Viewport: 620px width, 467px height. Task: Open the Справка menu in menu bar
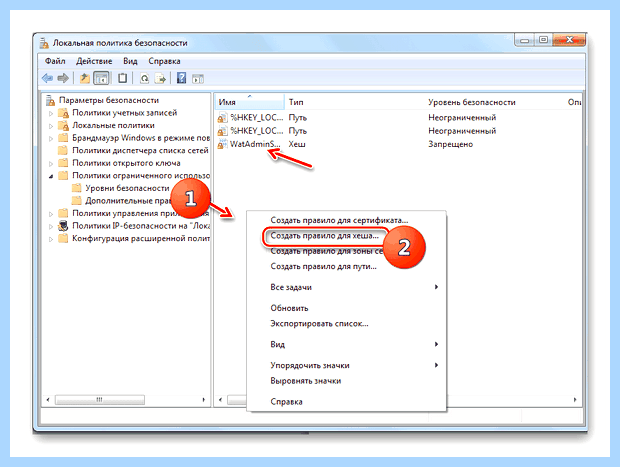pos(164,61)
